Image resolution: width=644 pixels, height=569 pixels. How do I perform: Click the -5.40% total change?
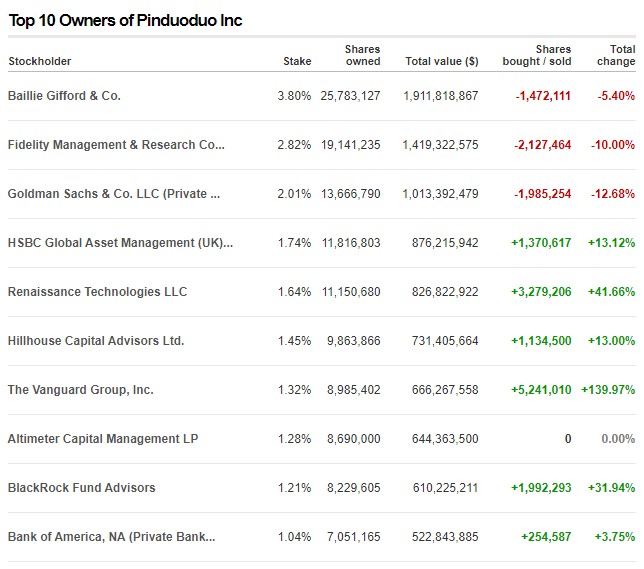point(616,96)
